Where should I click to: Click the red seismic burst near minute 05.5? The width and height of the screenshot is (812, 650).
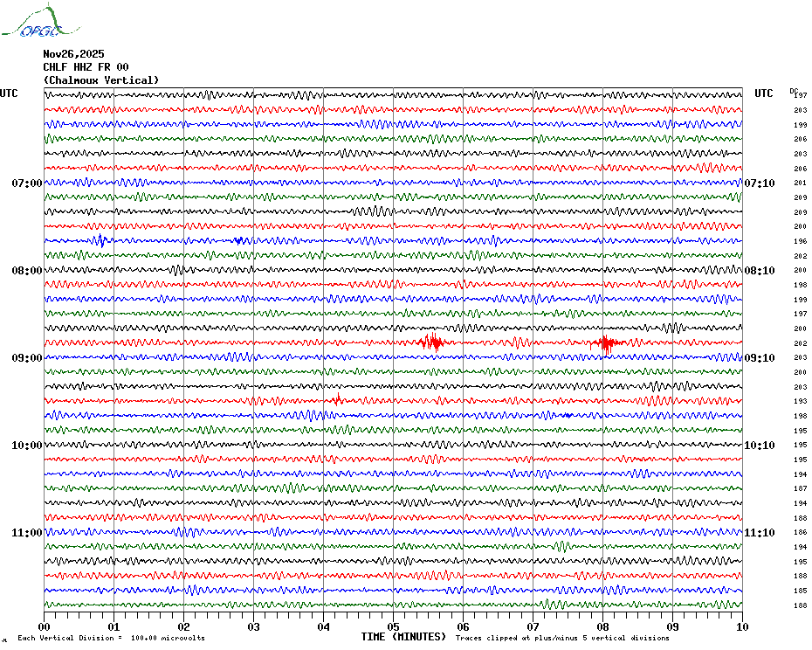point(432,342)
